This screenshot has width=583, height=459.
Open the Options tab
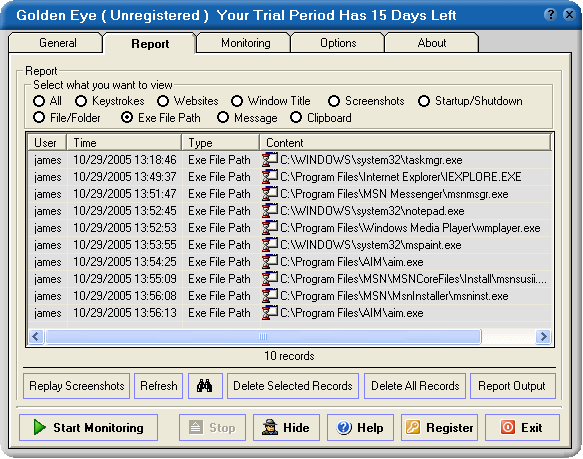(338, 43)
